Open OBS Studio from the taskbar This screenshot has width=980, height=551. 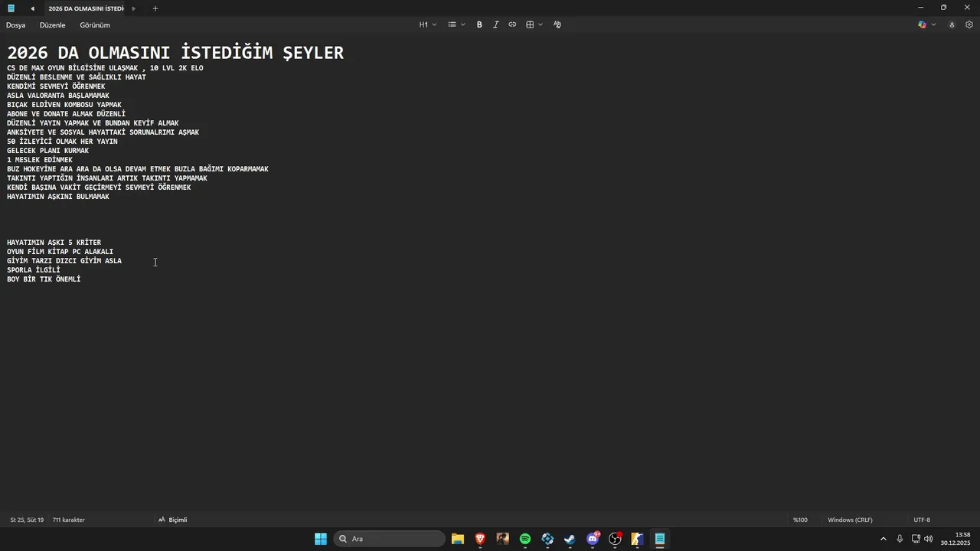(x=615, y=539)
